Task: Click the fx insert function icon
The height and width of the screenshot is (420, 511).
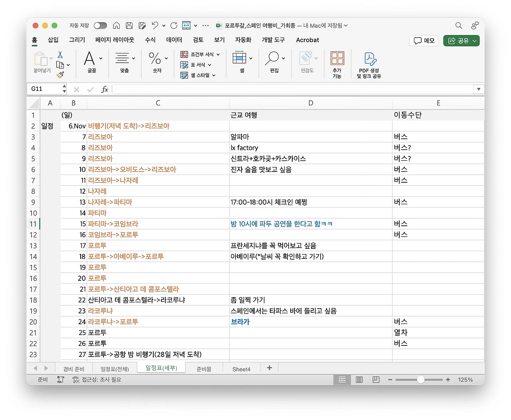Action: point(105,89)
